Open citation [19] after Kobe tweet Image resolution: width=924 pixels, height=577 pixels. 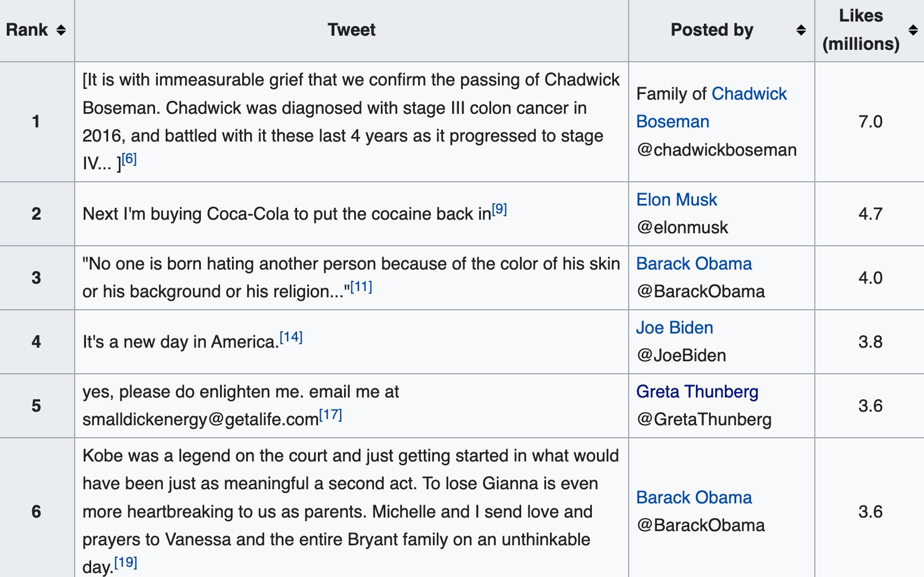click(126, 562)
